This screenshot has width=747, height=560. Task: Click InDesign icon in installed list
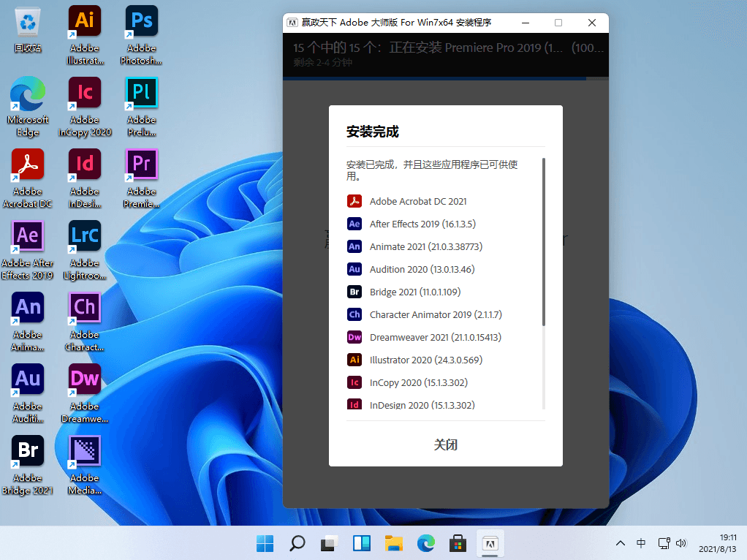click(x=354, y=404)
